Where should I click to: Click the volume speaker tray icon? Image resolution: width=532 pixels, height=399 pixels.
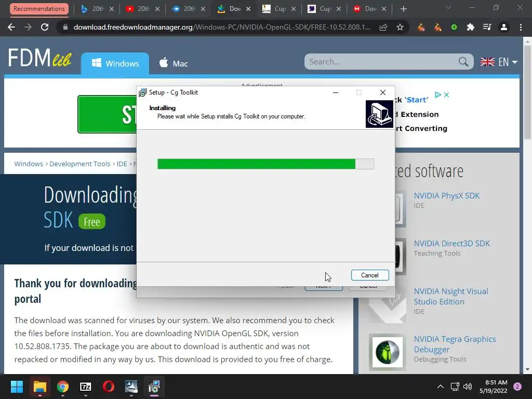point(468,387)
